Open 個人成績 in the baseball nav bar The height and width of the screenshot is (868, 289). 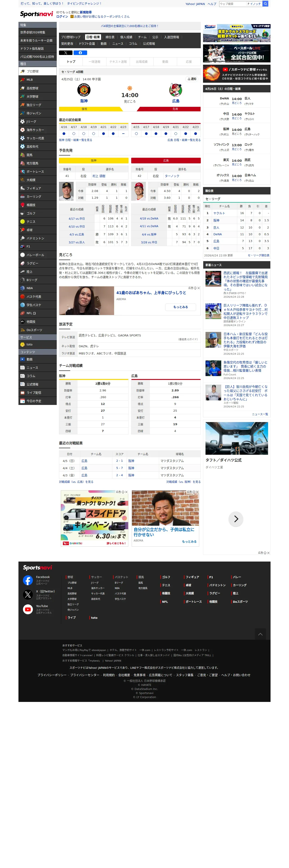pyautogui.click(x=126, y=37)
